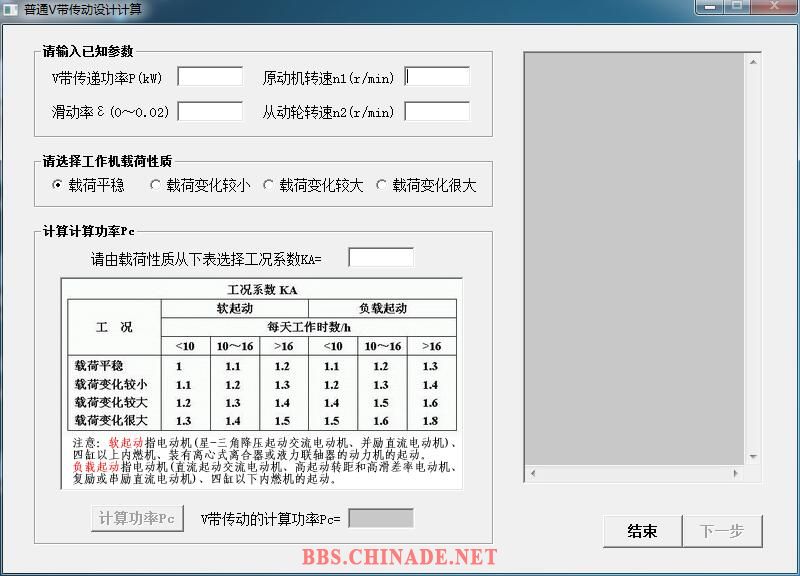The height and width of the screenshot is (576, 800).
Task: Click the V带传递功率P input field
Action: [x=210, y=77]
